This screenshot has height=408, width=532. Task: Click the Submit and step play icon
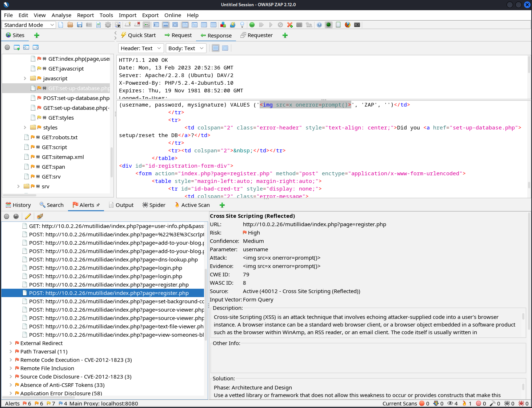[x=261, y=25]
